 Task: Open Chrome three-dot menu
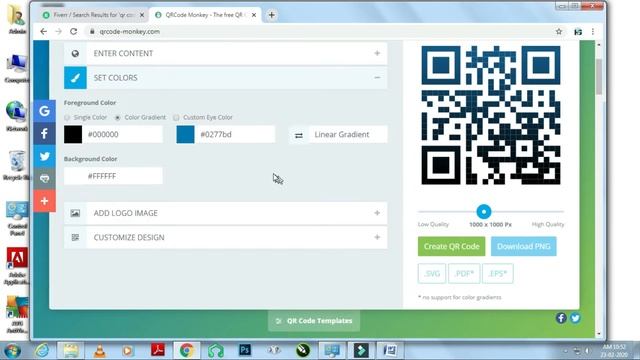pyautogui.click(x=593, y=31)
